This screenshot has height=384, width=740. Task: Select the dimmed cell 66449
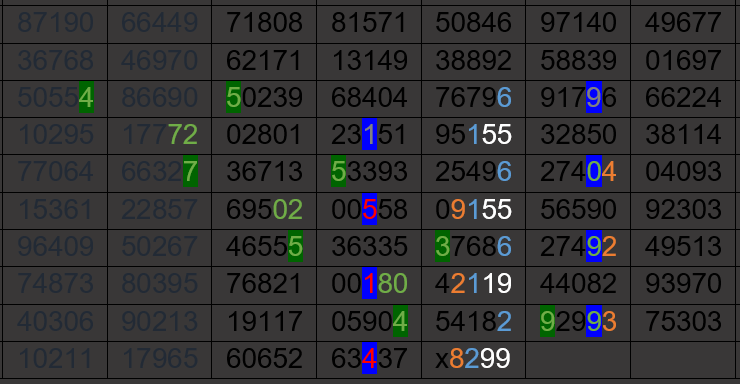(x=160, y=24)
